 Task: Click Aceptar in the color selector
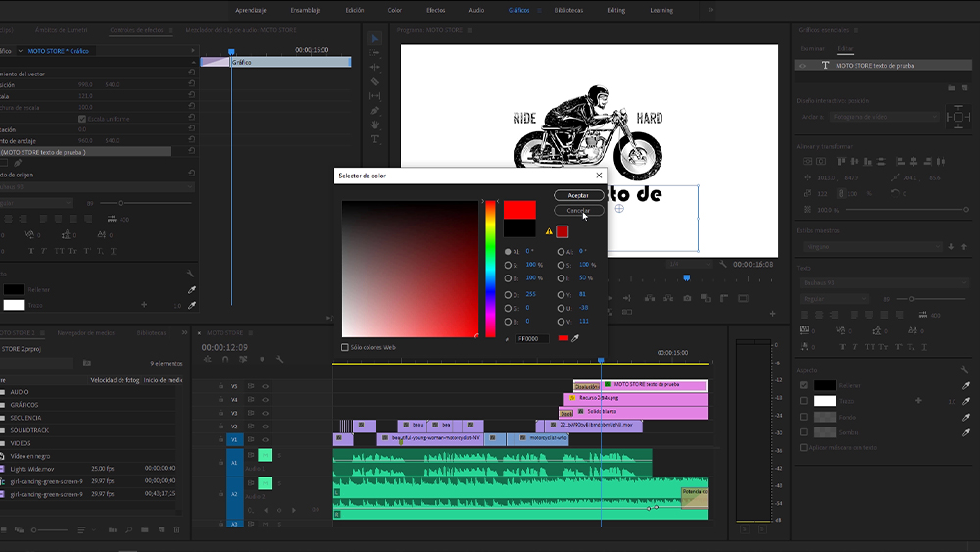(578, 196)
